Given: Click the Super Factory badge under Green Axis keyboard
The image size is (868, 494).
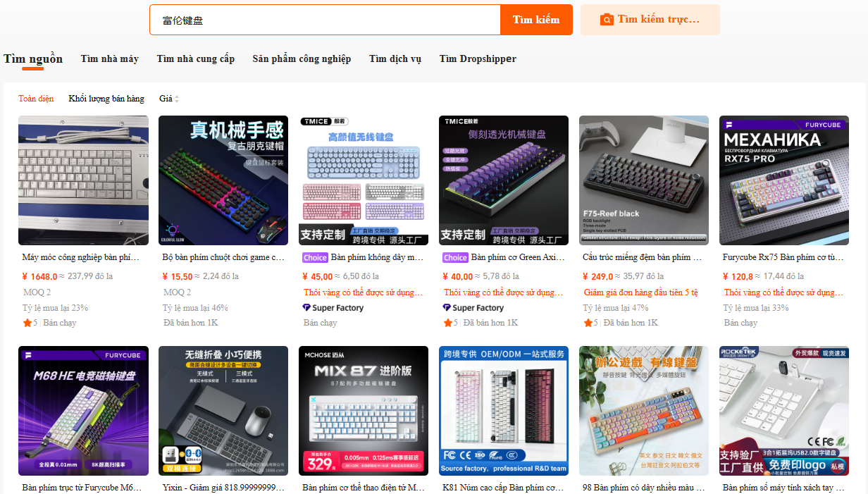Looking at the screenshot, I should pos(473,308).
